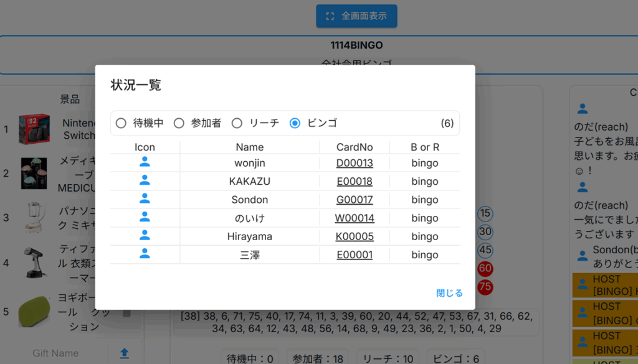Viewport: 638px width, 364px height.
Task: Select the 待機中 radio button
Action: pos(121,123)
